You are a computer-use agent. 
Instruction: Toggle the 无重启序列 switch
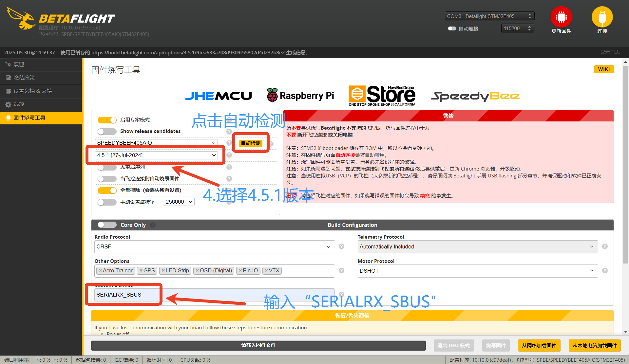[107, 167]
